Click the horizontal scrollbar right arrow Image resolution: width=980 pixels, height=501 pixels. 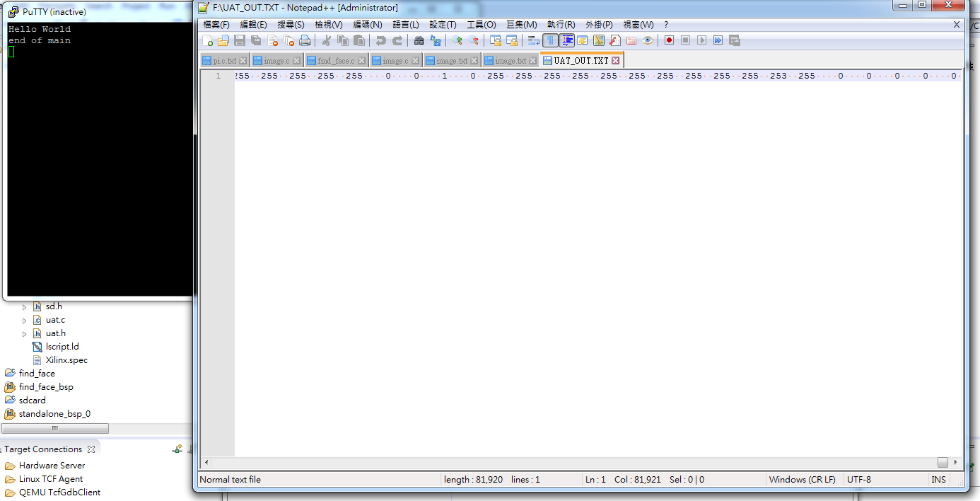pos(956,462)
